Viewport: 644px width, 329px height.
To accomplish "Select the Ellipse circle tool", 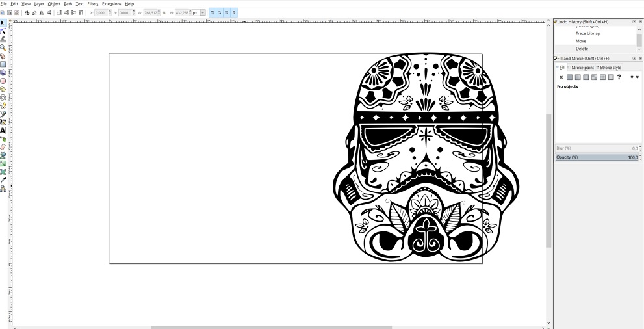I will click(x=3, y=81).
